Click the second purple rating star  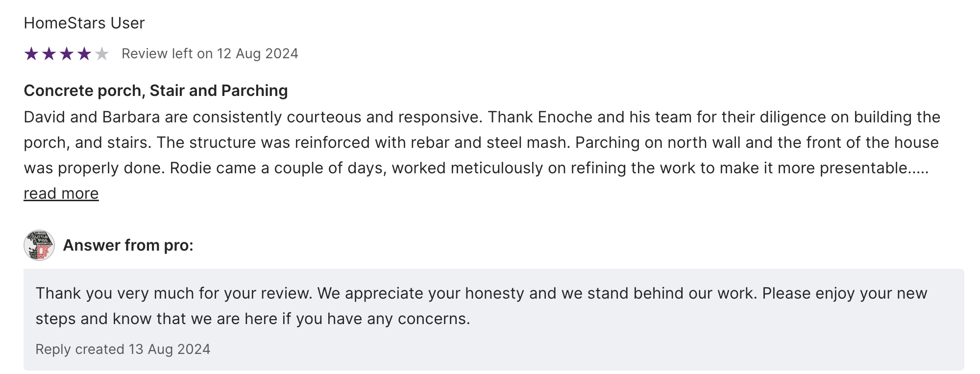pyautogui.click(x=49, y=54)
